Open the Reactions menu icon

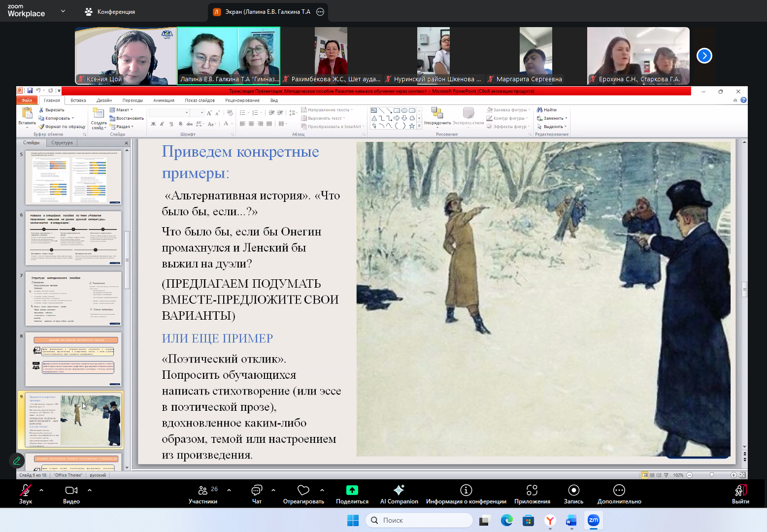(x=303, y=490)
